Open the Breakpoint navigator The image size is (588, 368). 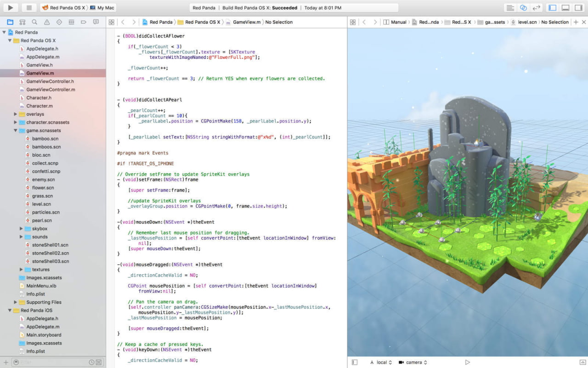click(83, 22)
